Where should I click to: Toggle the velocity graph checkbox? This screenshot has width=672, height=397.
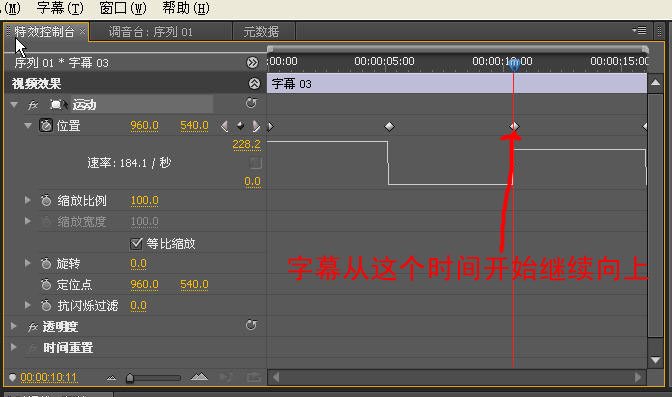pos(255,163)
